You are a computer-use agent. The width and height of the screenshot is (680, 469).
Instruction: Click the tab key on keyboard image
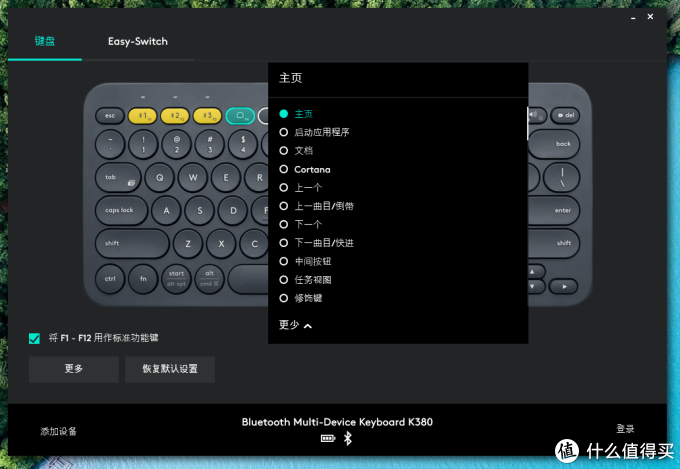point(118,177)
